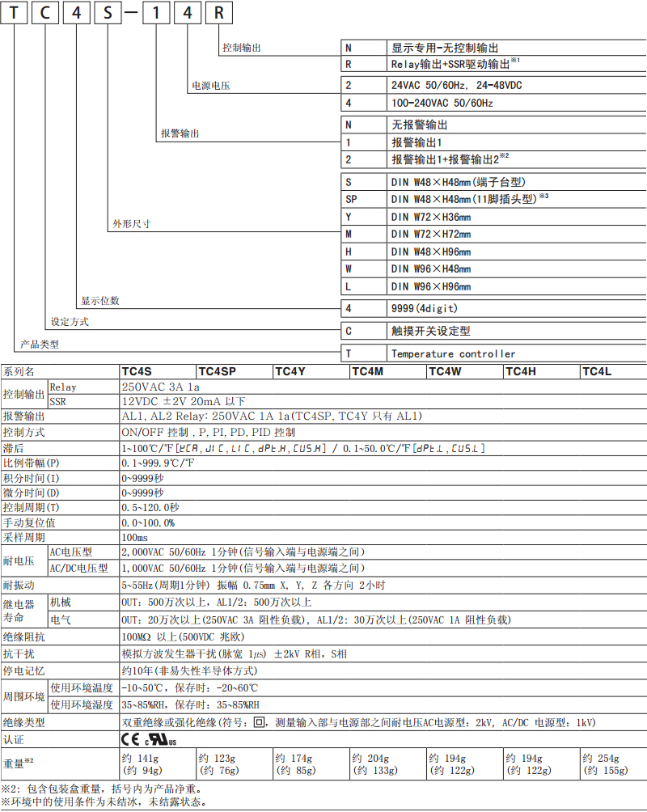Image resolution: width=647 pixels, height=812 pixels.
Task: Select the "DIN W96×H96mm" size
Action: (431, 286)
